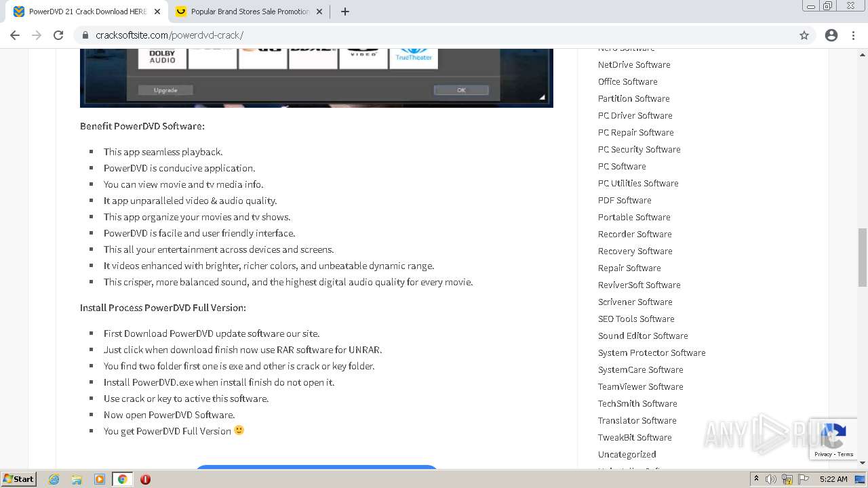Click 'Use crack or key to active' bullet

[186, 399]
